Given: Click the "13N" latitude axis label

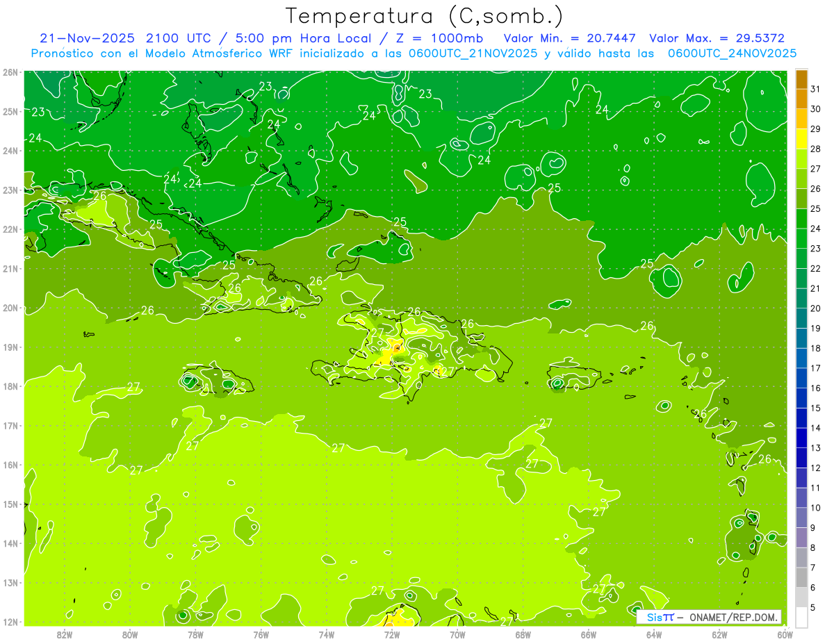Looking at the screenshot, I should point(10,583).
